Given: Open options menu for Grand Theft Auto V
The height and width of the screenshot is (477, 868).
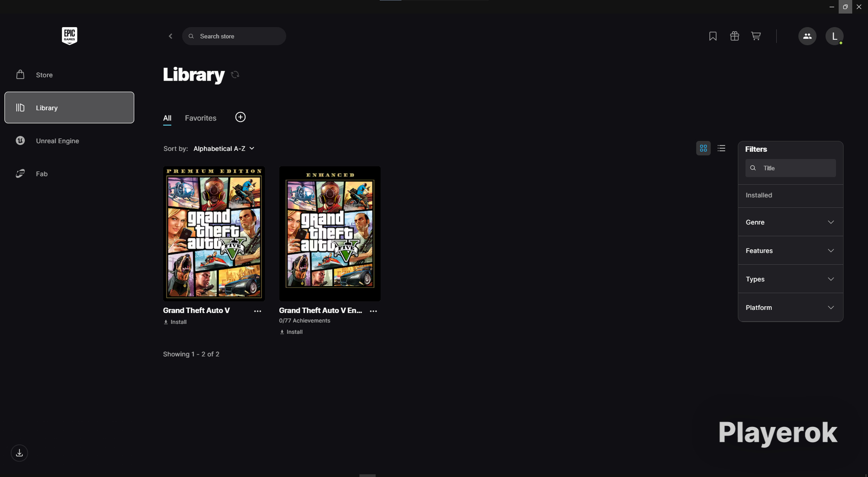Looking at the screenshot, I should pos(257,311).
